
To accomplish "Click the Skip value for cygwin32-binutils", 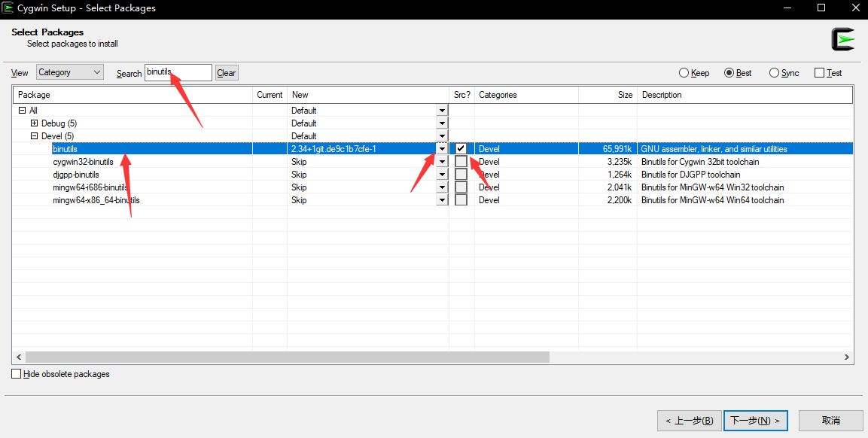I will pyautogui.click(x=299, y=162).
